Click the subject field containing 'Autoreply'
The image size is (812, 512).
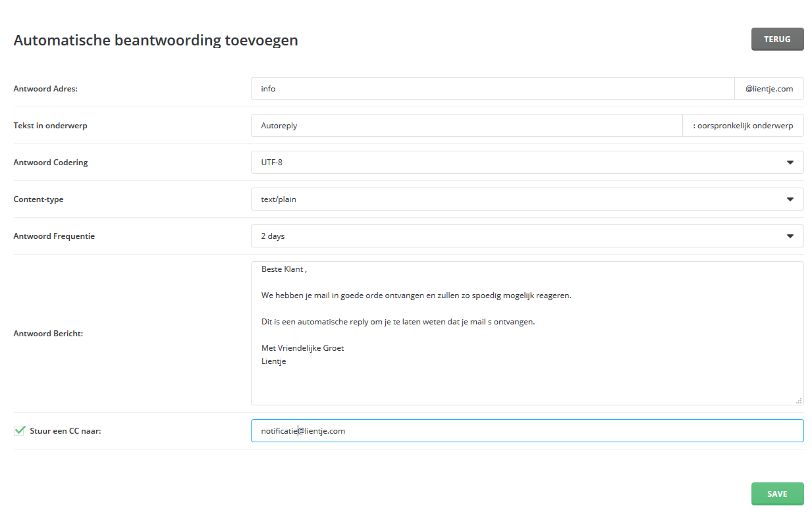[x=466, y=126]
